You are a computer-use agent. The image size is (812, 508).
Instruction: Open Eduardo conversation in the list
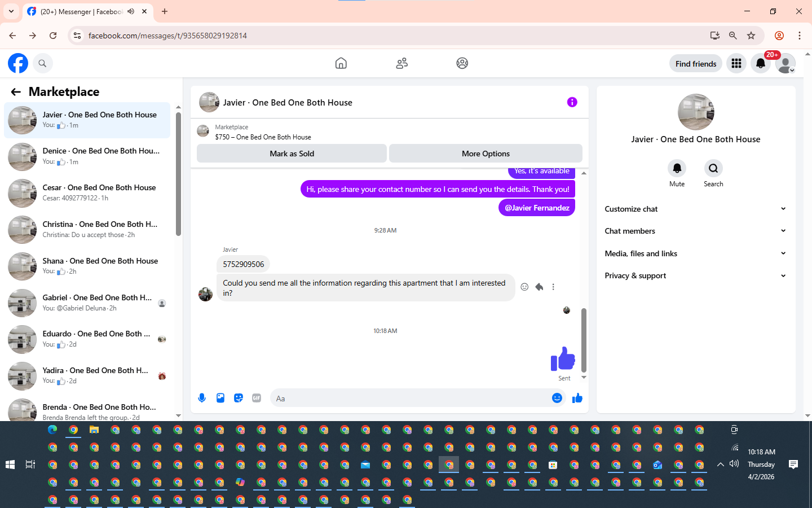point(87,339)
